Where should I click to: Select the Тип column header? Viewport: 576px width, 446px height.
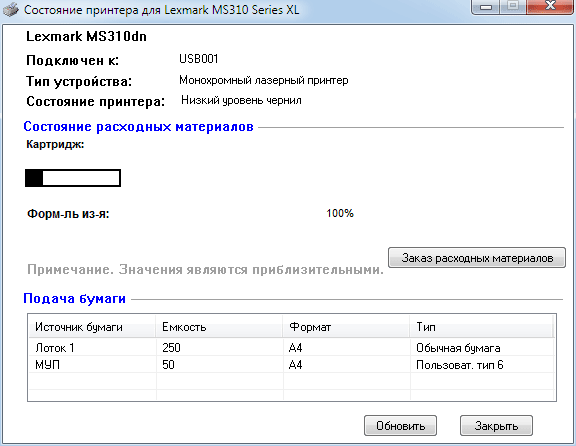pyautogui.click(x=481, y=327)
